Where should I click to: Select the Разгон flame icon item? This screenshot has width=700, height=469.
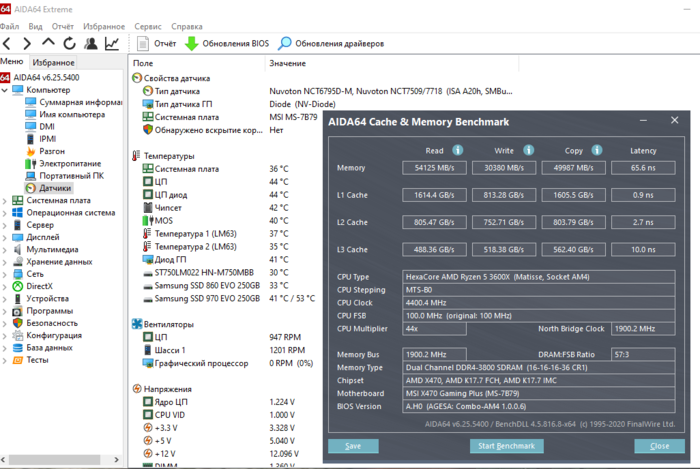[30, 151]
